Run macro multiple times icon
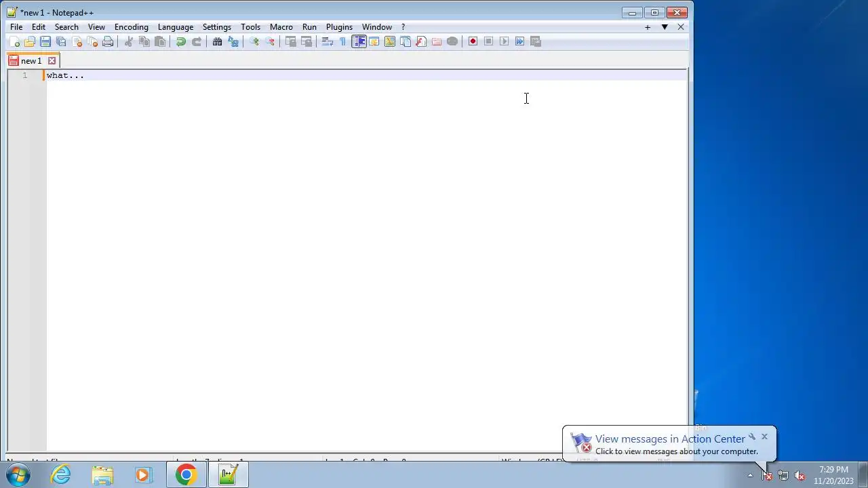Image resolution: width=868 pixels, height=488 pixels. [520, 41]
